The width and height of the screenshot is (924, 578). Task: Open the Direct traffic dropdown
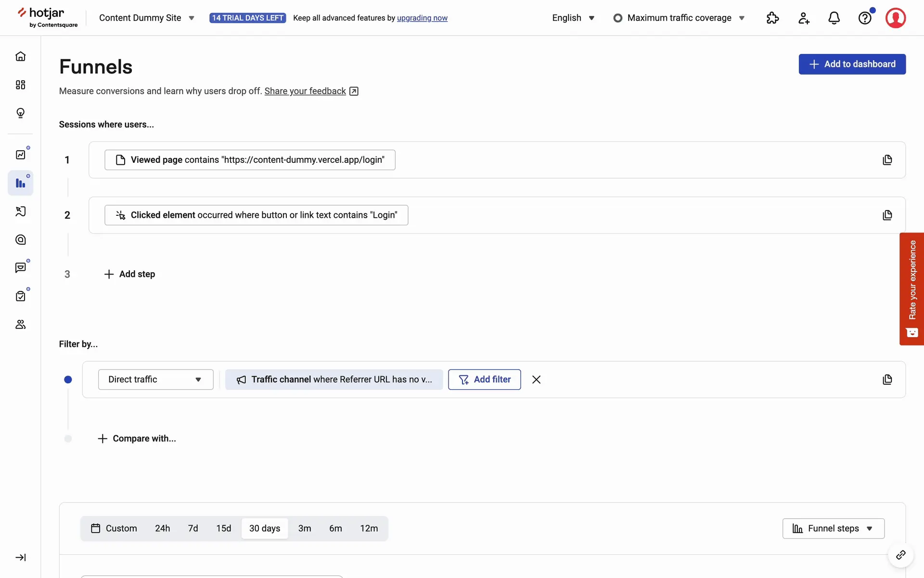(x=155, y=380)
